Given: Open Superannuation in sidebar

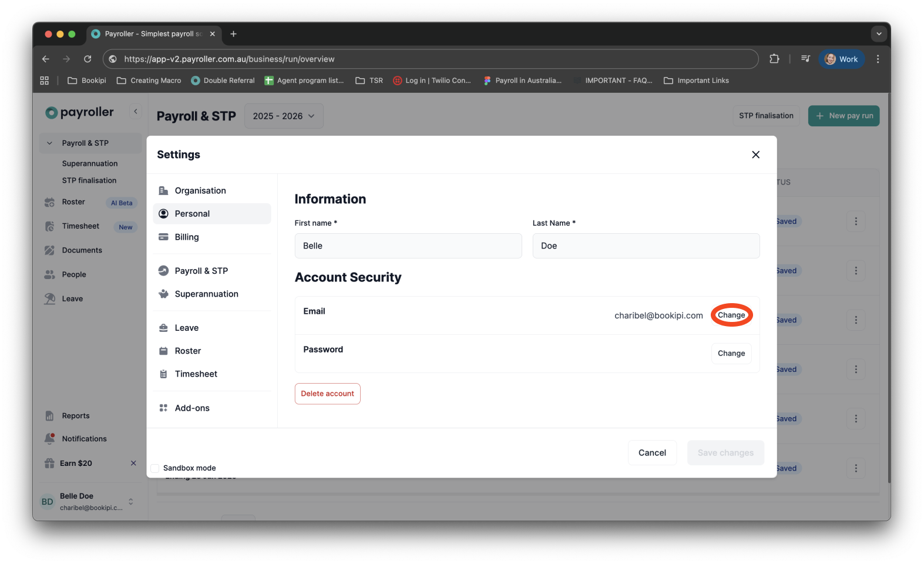Looking at the screenshot, I should click(90, 163).
